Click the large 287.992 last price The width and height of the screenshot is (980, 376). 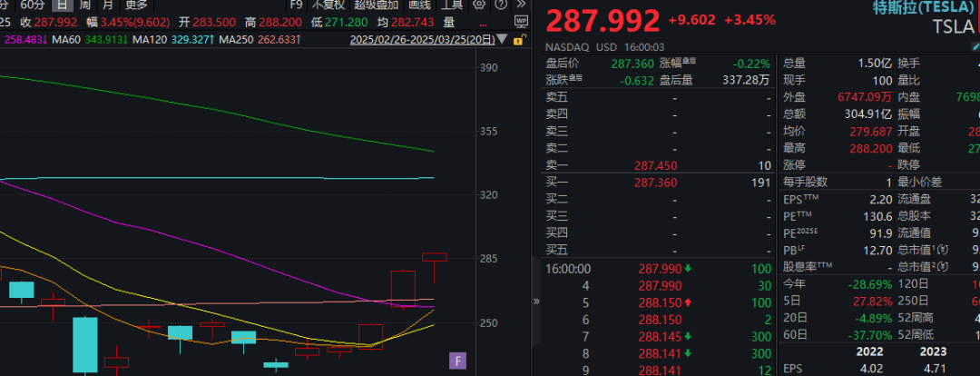point(603,21)
